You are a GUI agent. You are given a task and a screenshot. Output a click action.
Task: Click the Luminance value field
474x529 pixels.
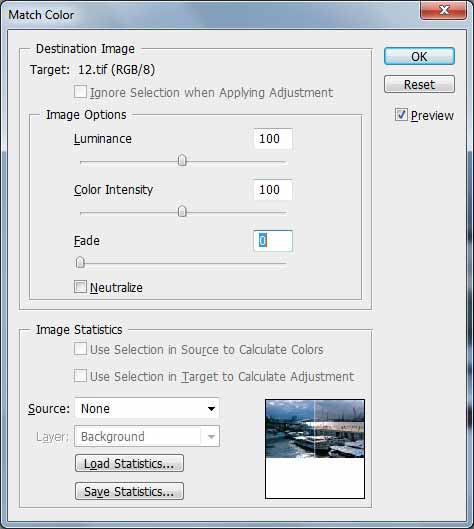tap(273, 139)
